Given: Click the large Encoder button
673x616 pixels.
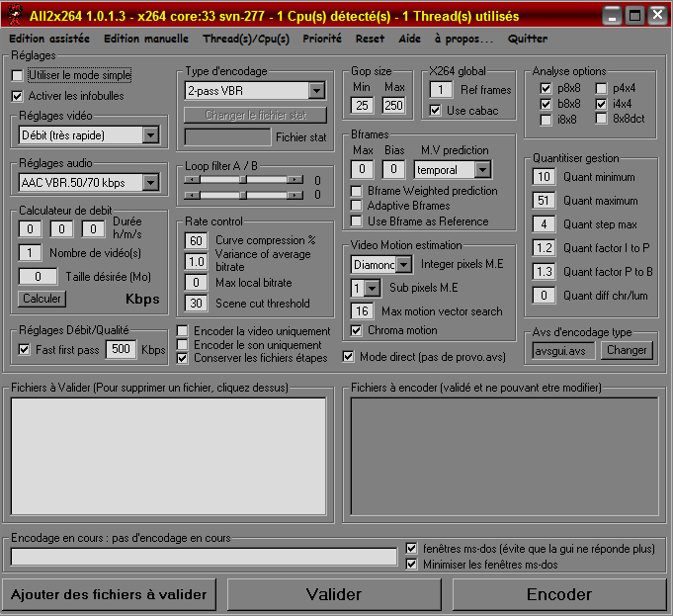Looking at the screenshot, I should click(x=558, y=594).
